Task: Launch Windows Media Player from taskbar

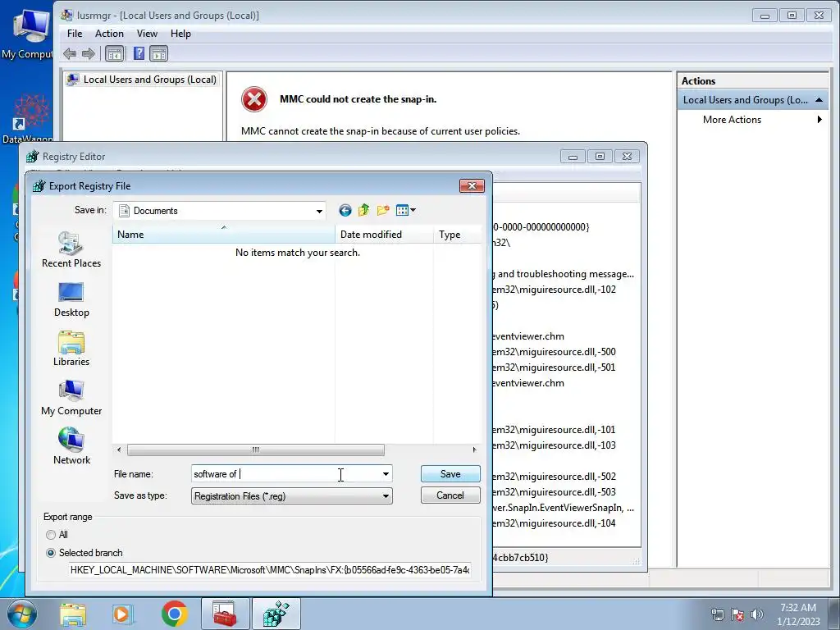Action: [x=121, y=614]
